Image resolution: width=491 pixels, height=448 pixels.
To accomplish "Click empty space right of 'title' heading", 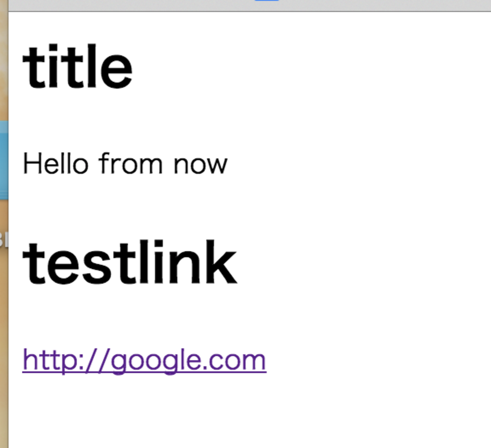I will pyautogui.click(x=302, y=68).
